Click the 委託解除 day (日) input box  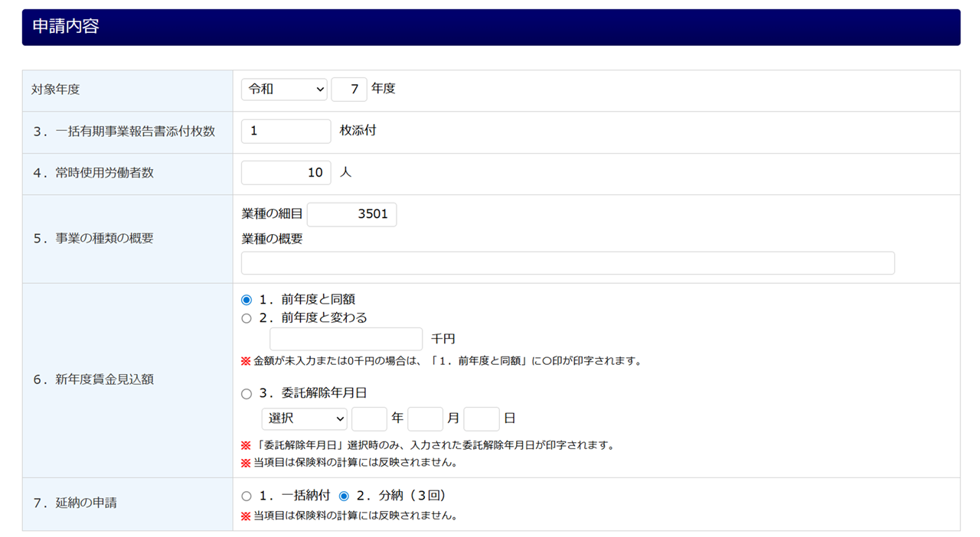click(482, 419)
